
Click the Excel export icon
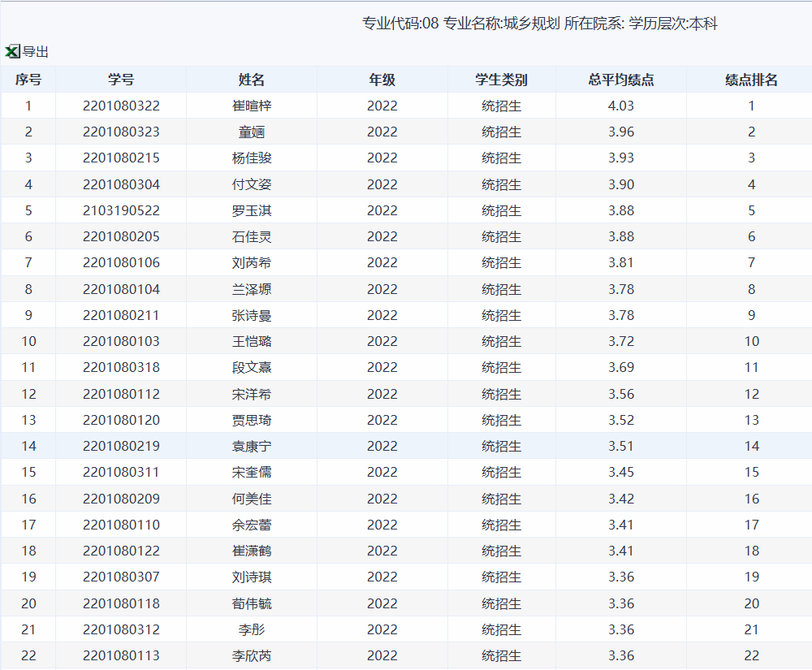click(x=12, y=51)
